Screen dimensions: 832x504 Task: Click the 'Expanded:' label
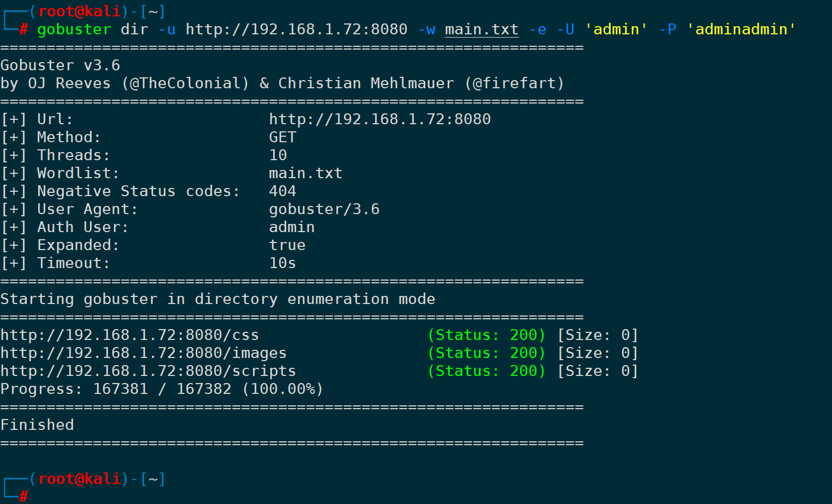click(x=78, y=245)
